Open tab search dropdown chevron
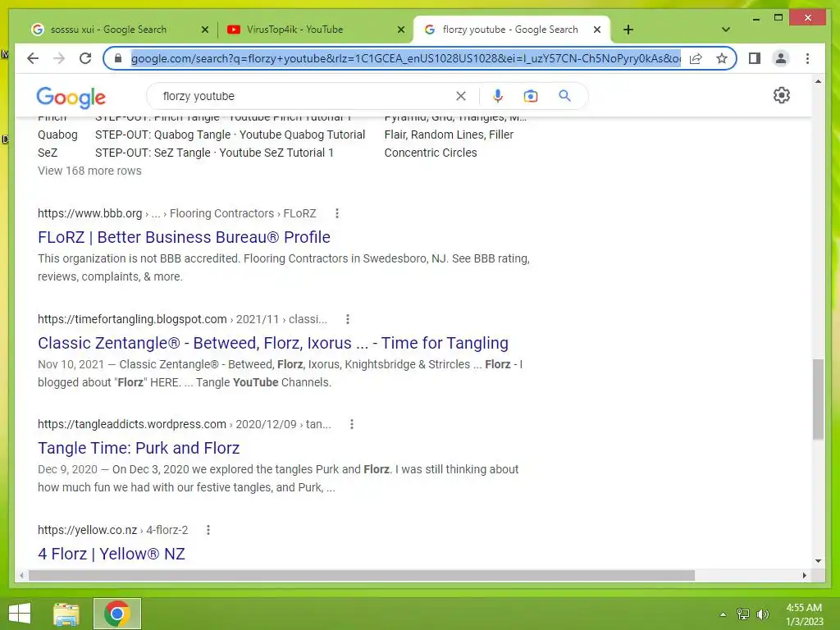The width and height of the screenshot is (840, 630). click(726, 30)
